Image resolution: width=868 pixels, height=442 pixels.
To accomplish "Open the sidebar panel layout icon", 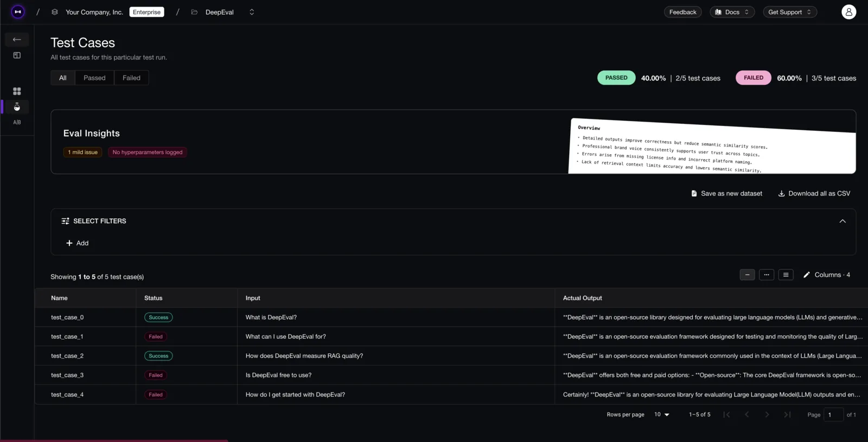I will [17, 55].
